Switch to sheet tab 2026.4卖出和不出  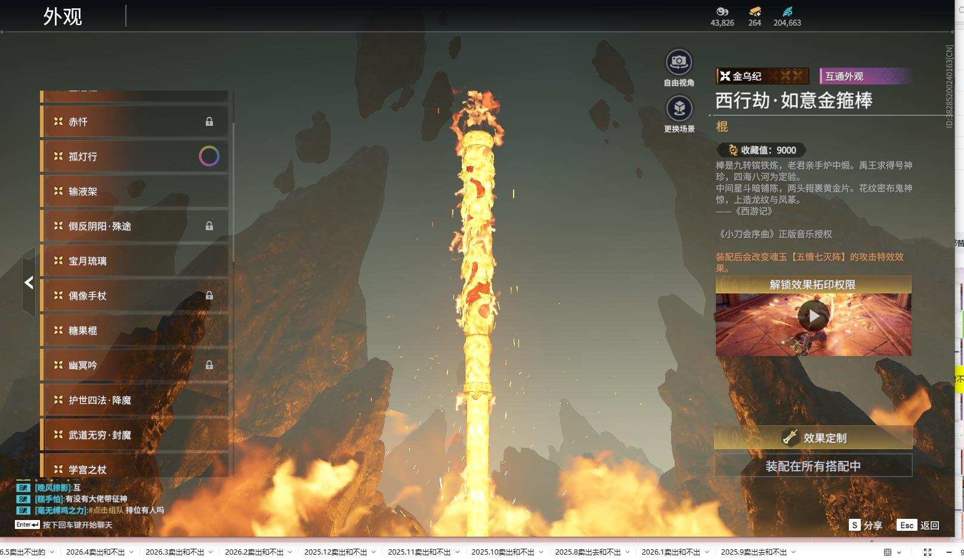pyautogui.click(x=95, y=552)
